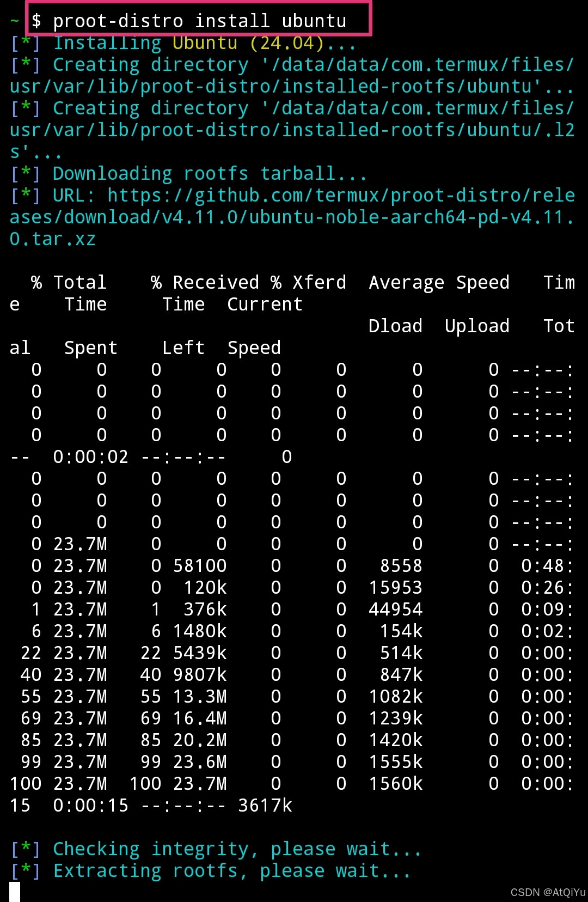588x902 pixels.
Task: Click the '120k' received value
Action: [x=205, y=587]
